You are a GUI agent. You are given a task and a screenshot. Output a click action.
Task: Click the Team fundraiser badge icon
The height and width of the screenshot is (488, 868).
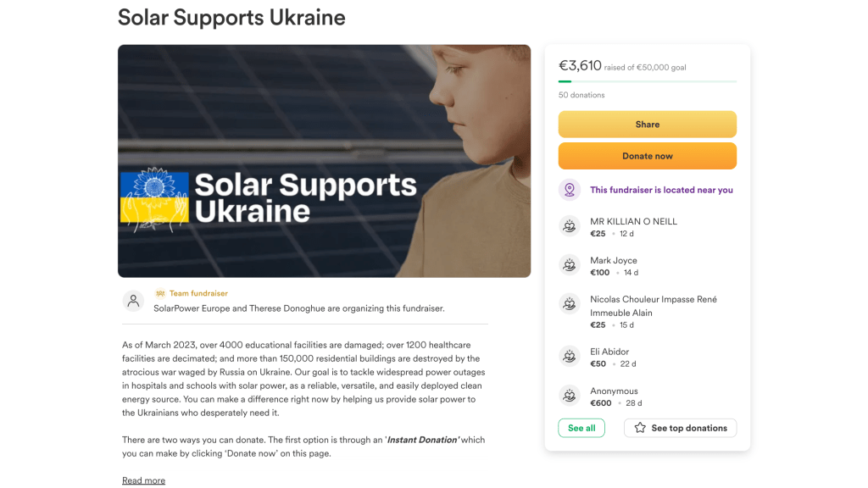point(160,293)
